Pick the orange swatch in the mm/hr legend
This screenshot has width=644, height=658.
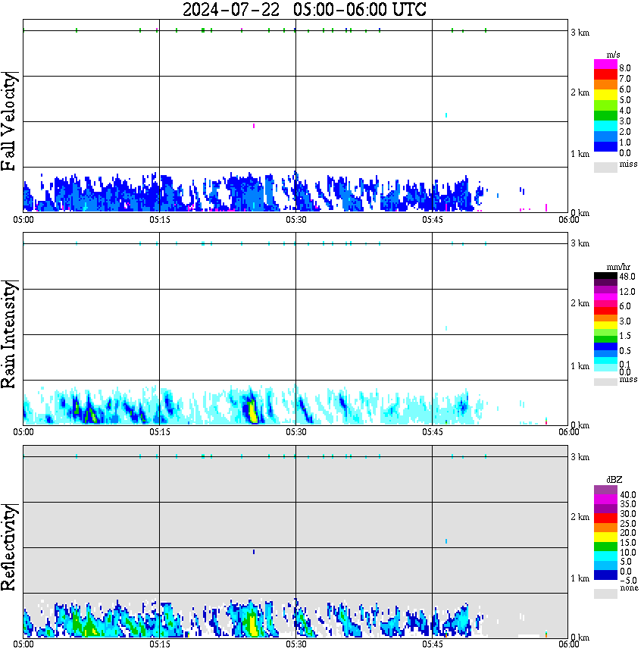[605, 318]
